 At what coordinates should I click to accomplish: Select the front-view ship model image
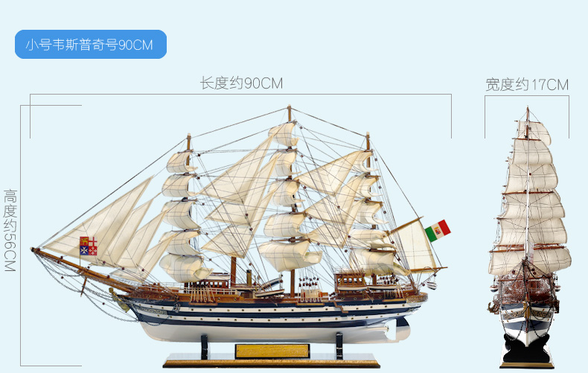tap(529, 237)
